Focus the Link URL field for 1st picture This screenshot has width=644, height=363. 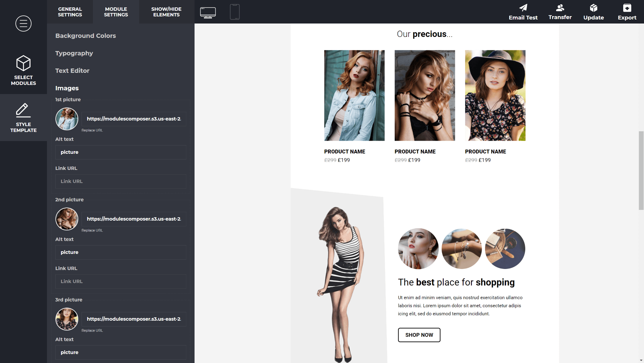(x=120, y=181)
